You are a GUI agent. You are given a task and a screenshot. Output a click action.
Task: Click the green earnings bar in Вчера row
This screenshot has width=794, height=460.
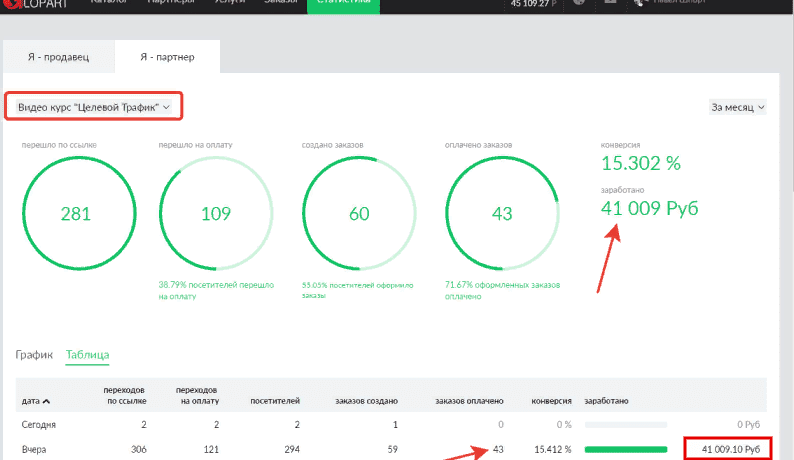click(x=626, y=449)
